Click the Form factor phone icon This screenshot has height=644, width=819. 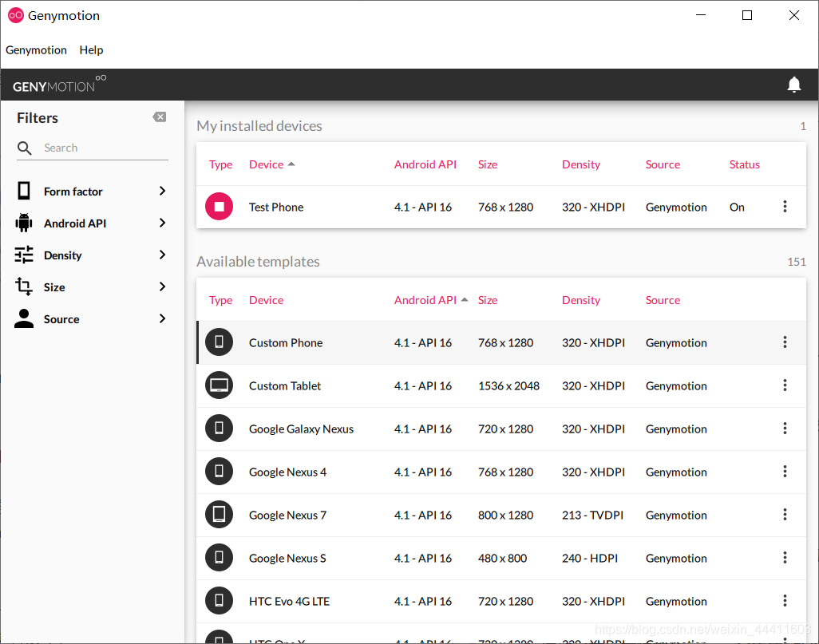tap(24, 192)
